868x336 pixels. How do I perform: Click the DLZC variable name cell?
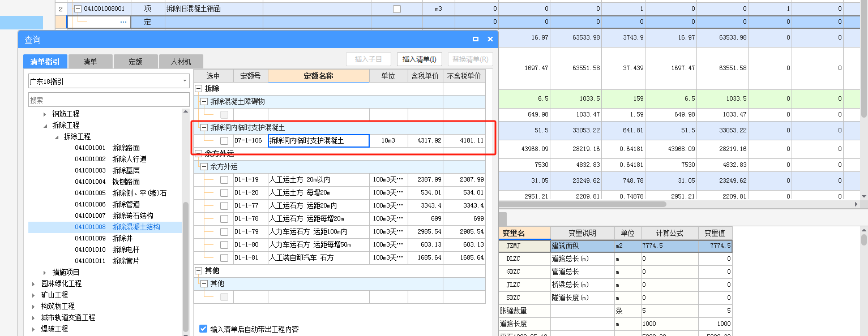click(x=524, y=259)
